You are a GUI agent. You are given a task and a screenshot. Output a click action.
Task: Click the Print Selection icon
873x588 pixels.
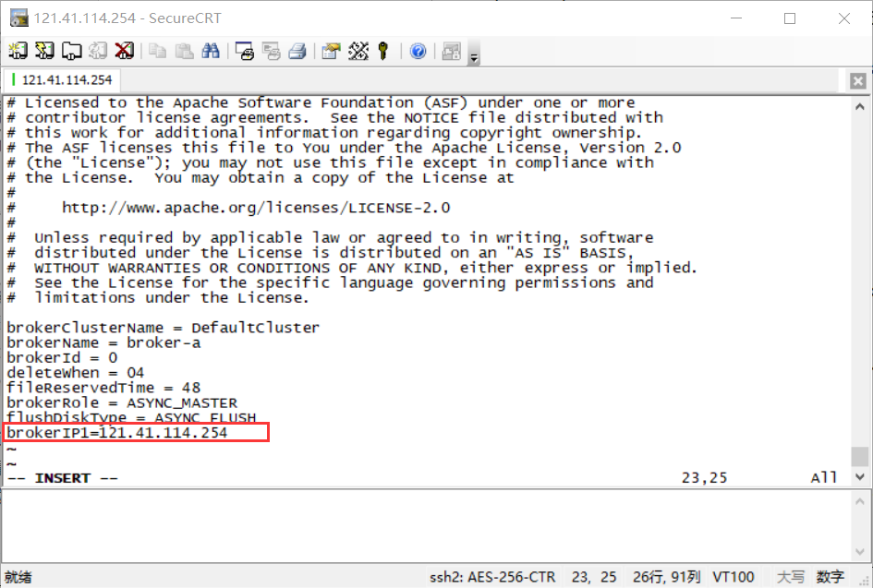point(272,51)
